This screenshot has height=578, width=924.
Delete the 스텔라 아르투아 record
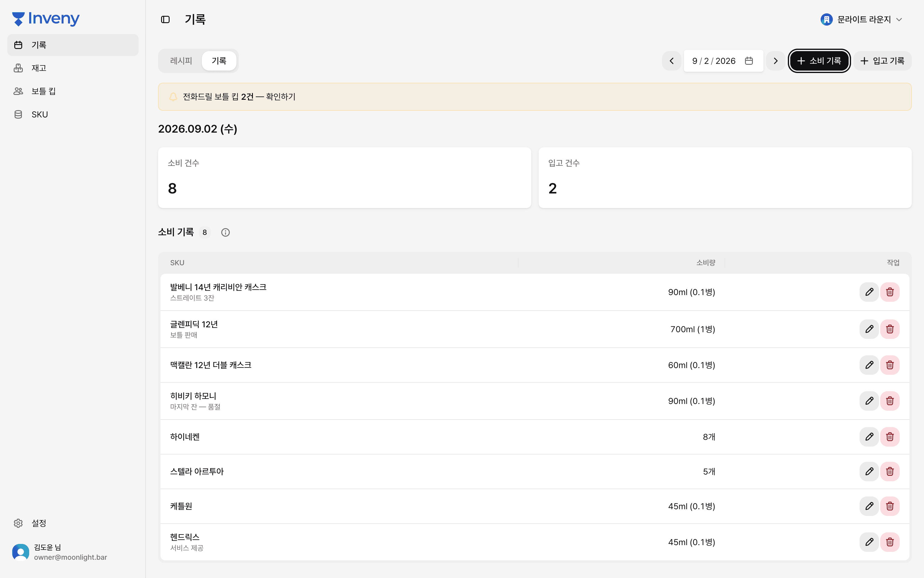point(890,471)
